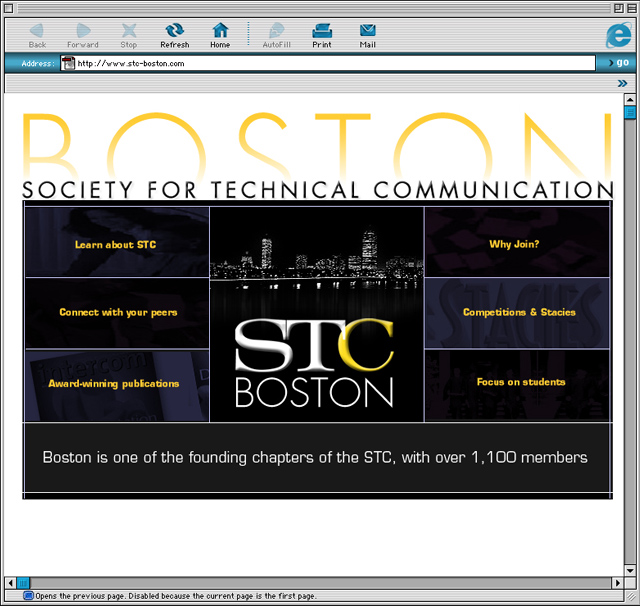The image size is (640, 606).
Task: Open Mail from the toolbar
Action: [368, 31]
